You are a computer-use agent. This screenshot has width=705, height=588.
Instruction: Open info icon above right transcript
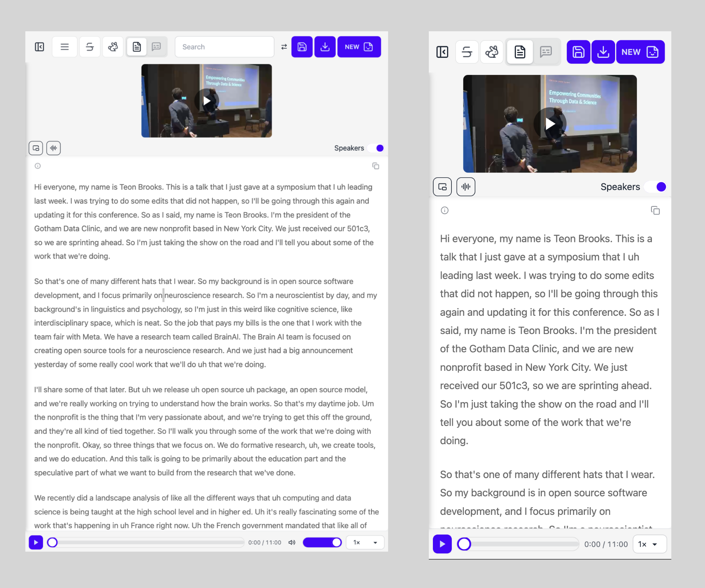(x=445, y=210)
